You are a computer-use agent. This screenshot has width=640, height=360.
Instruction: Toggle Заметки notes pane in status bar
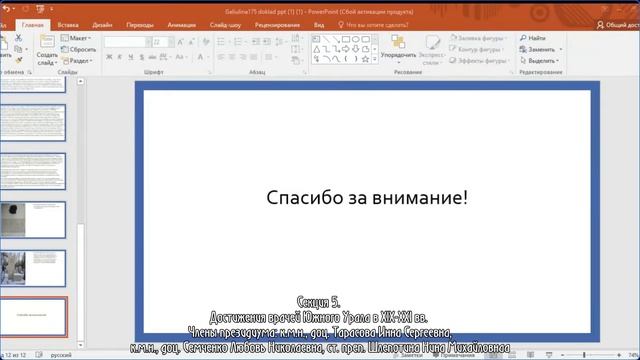pyautogui.click(x=408, y=355)
